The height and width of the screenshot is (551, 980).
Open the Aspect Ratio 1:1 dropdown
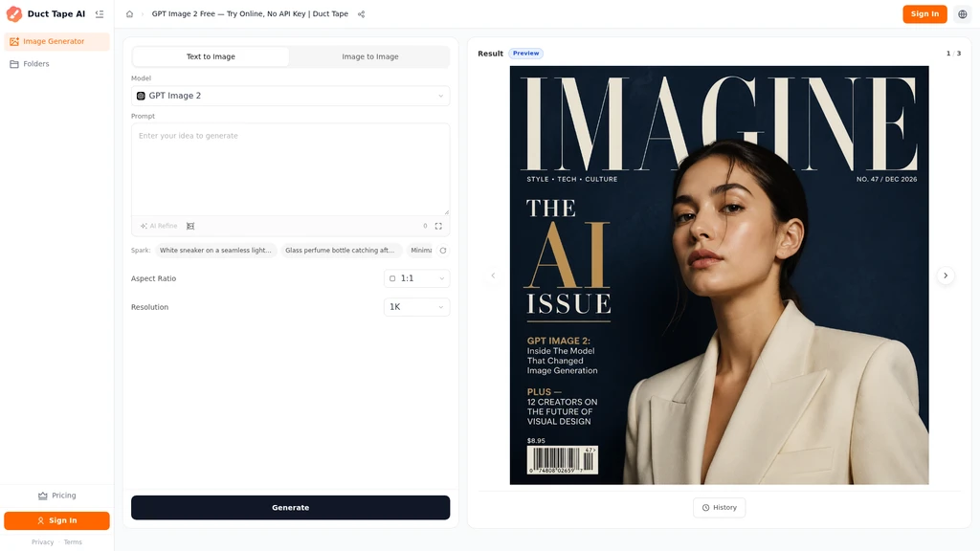[417, 278]
